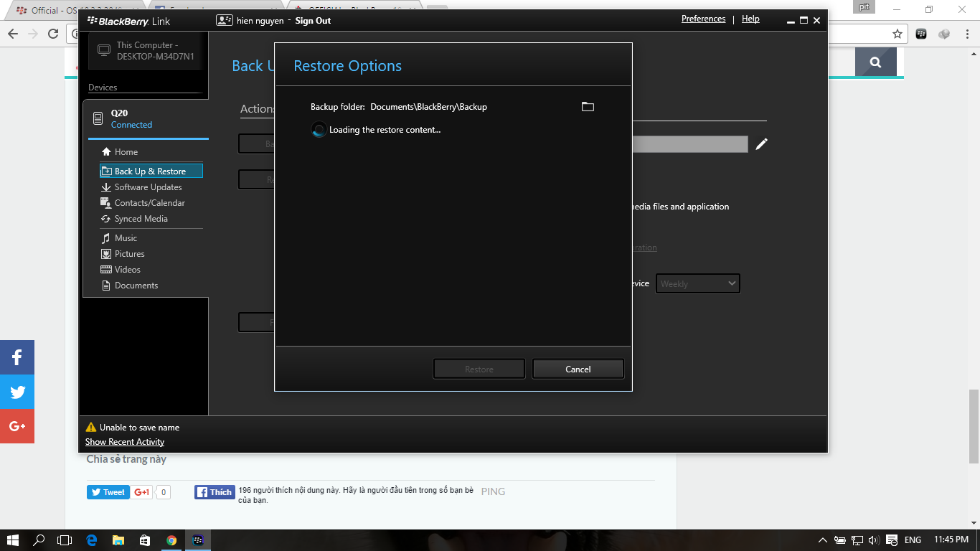The width and height of the screenshot is (980, 551).
Task: Click hien nguyen account icon
Action: 225,20
